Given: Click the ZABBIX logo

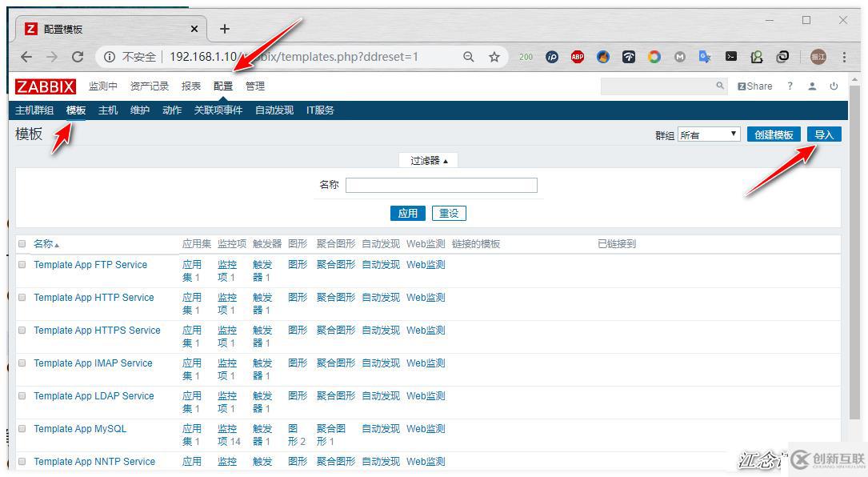Looking at the screenshot, I should click(x=46, y=86).
